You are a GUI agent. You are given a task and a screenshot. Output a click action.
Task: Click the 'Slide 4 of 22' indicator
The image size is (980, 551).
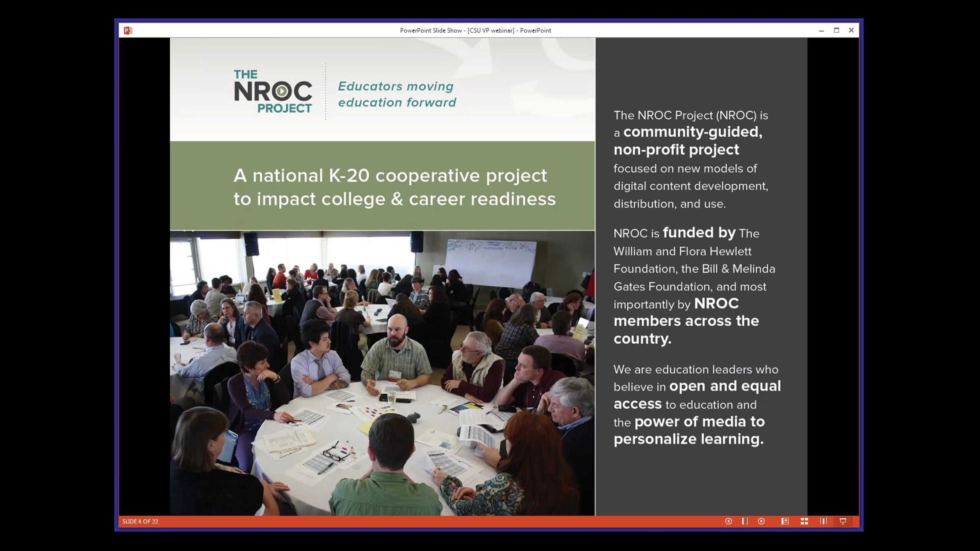[140, 522]
